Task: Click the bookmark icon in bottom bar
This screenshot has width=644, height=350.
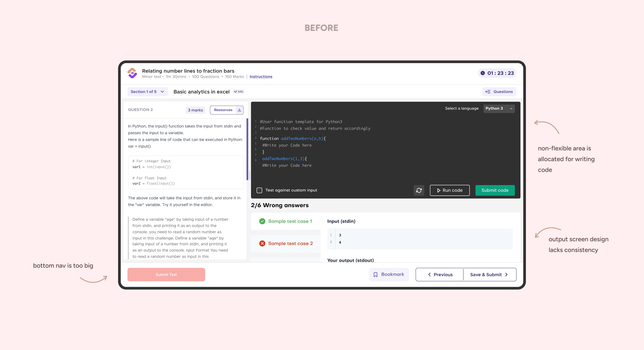Action: click(x=376, y=275)
